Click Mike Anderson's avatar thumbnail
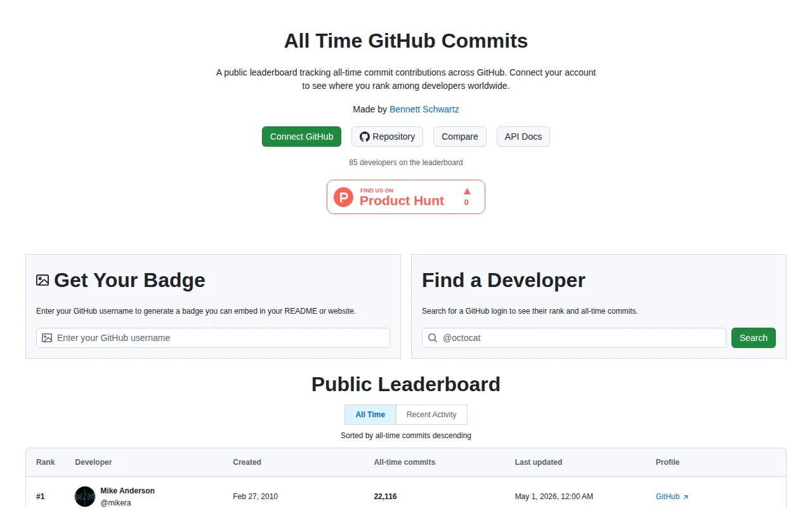 click(x=85, y=497)
